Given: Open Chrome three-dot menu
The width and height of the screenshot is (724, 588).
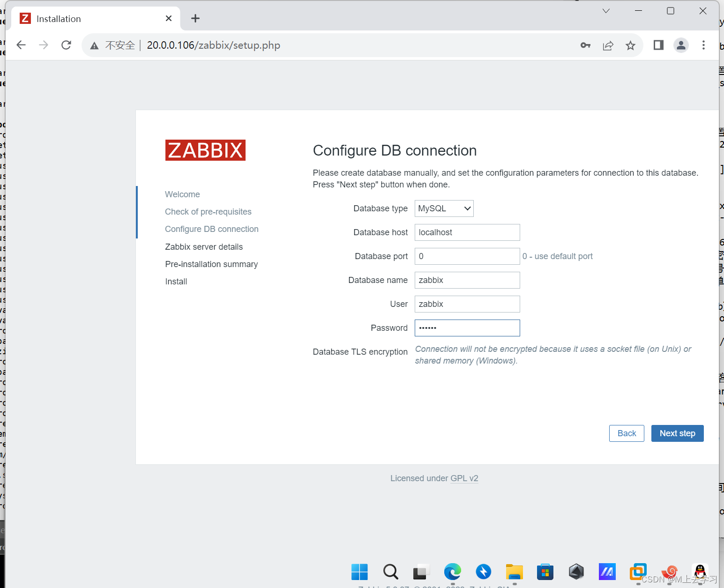Looking at the screenshot, I should pyautogui.click(x=703, y=45).
